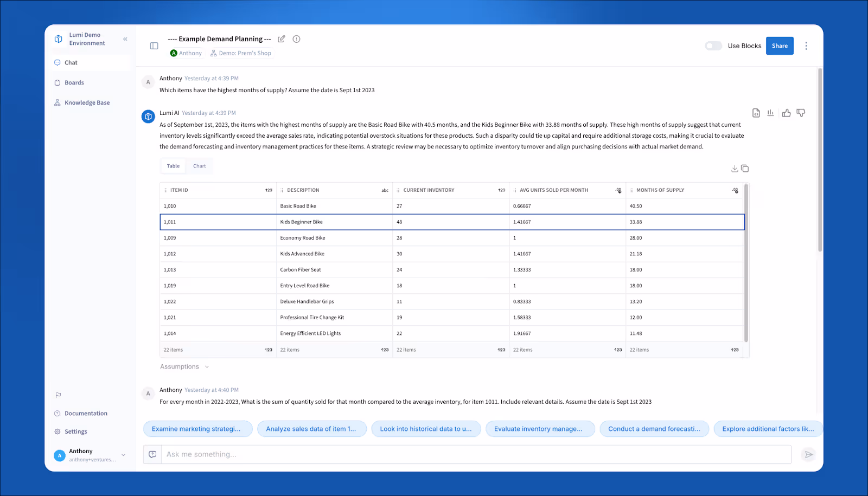Click the chat bubble icon beside input
The height and width of the screenshot is (496, 868).
pos(152,454)
